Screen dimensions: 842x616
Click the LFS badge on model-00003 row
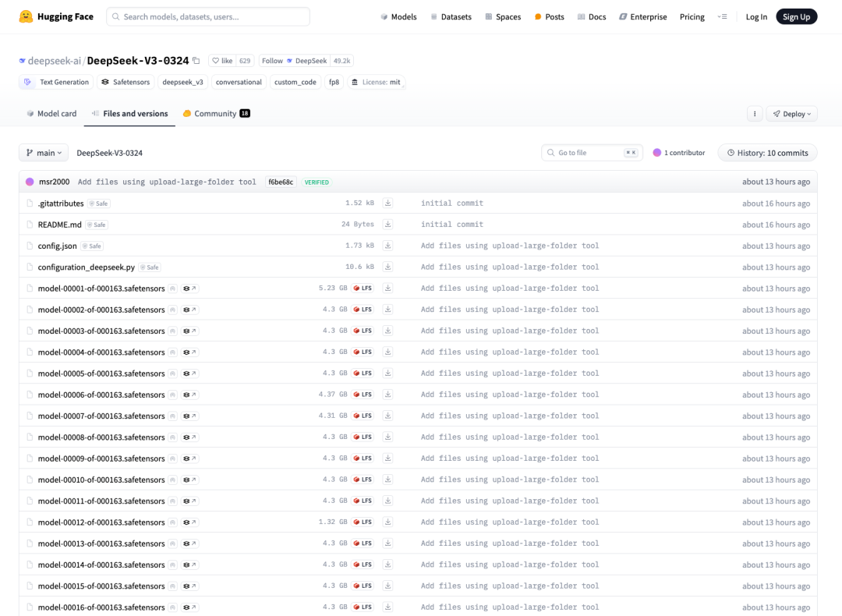click(x=363, y=331)
